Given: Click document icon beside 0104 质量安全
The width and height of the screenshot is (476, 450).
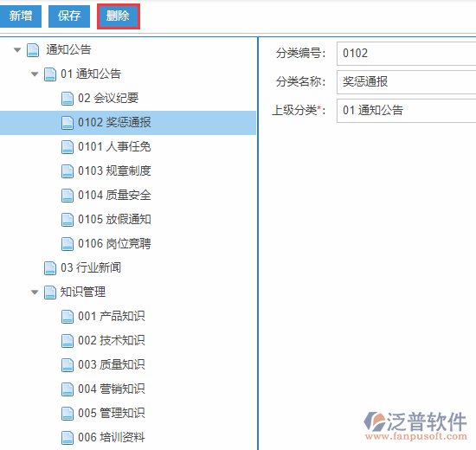Looking at the screenshot, I should click(68, 196).
